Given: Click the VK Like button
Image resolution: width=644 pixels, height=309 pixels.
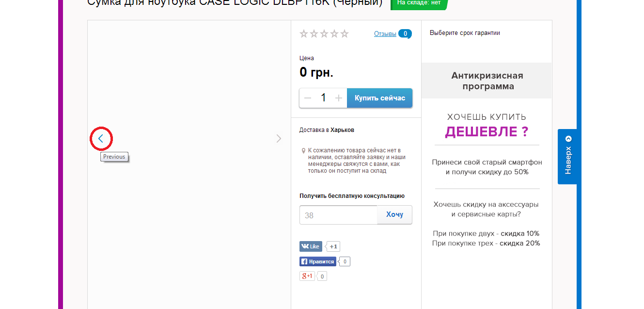Looking at the screenshot, I should 311,246.
